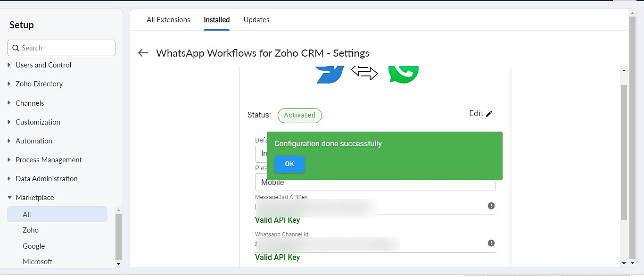Click the Edit pencil icon

point(489,114)
